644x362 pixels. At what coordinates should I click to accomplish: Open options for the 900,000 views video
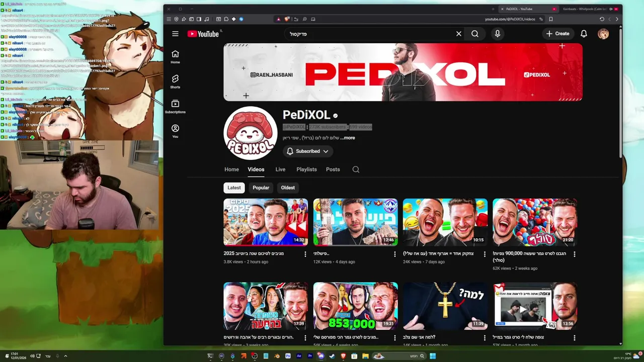click(574, 254)
